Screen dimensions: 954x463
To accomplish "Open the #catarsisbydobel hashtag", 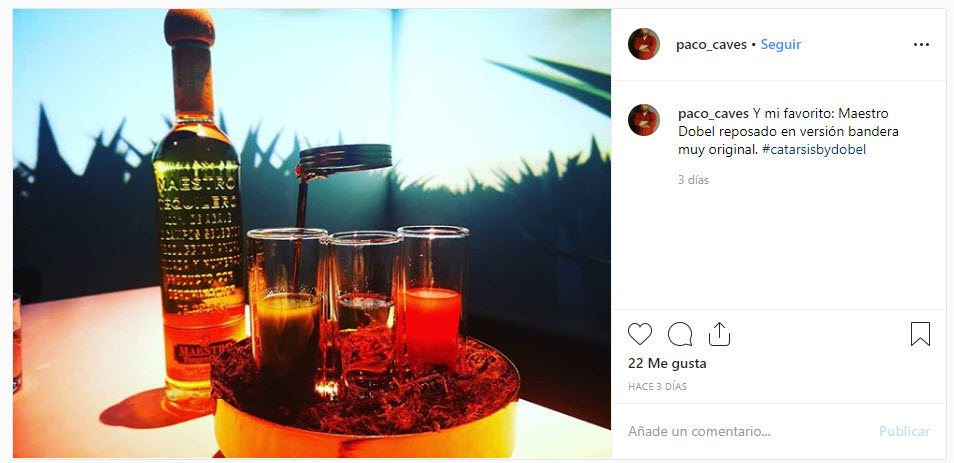I will point(813,150).
